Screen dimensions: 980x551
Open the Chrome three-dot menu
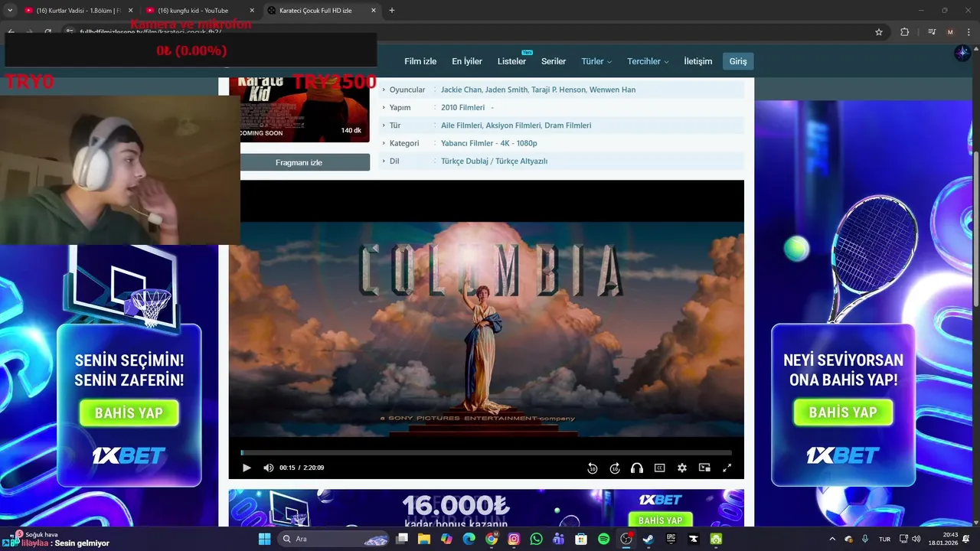(x=969, y=32)
